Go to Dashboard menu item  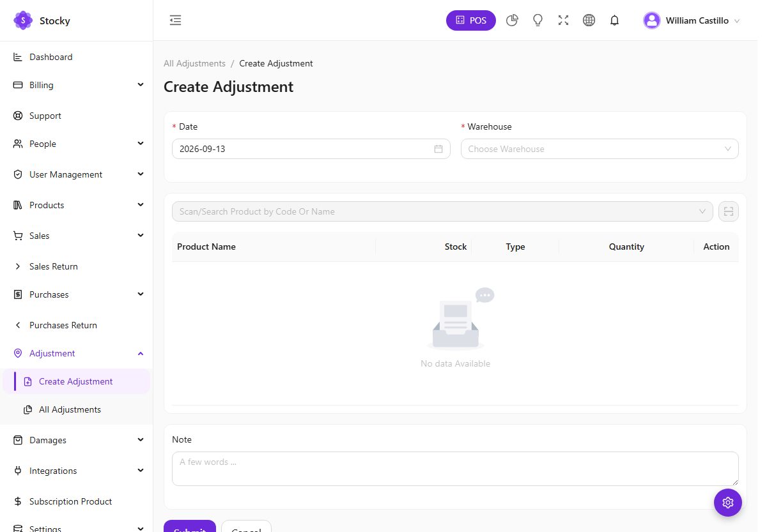77,57
